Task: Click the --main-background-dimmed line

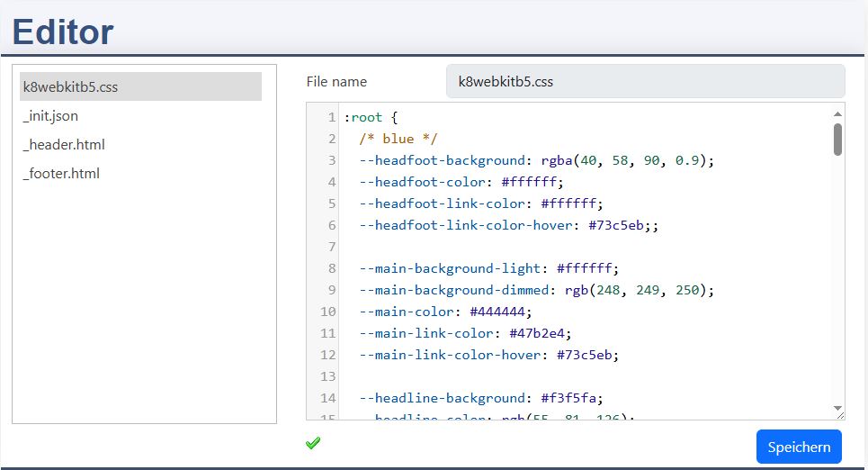Action: click(536, 290)
